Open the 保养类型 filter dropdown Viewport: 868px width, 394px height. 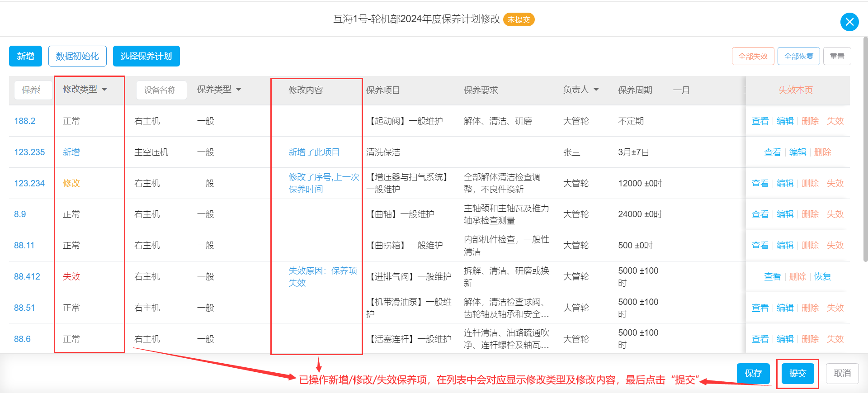tap(219, 90)
